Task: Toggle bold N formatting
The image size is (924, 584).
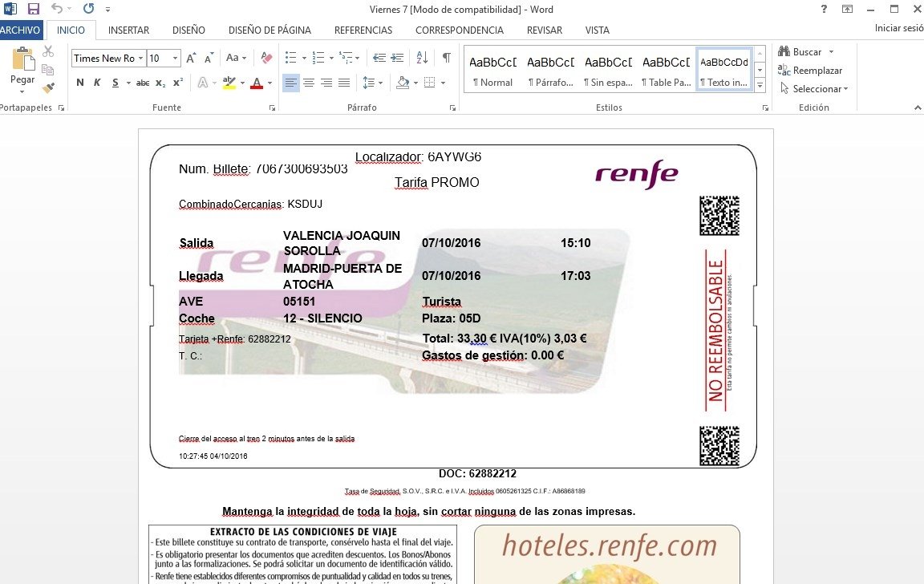Action: [x=80, y=83]
